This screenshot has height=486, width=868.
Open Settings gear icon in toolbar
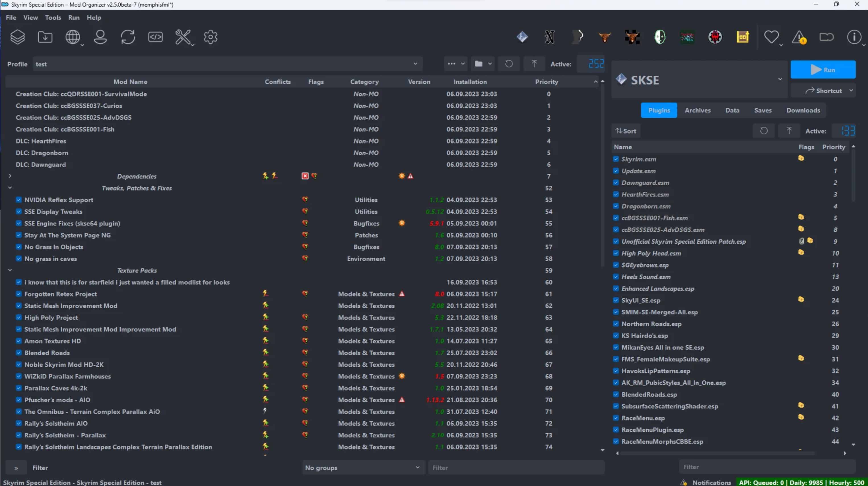pyautogui.click(x=211, y=37)
